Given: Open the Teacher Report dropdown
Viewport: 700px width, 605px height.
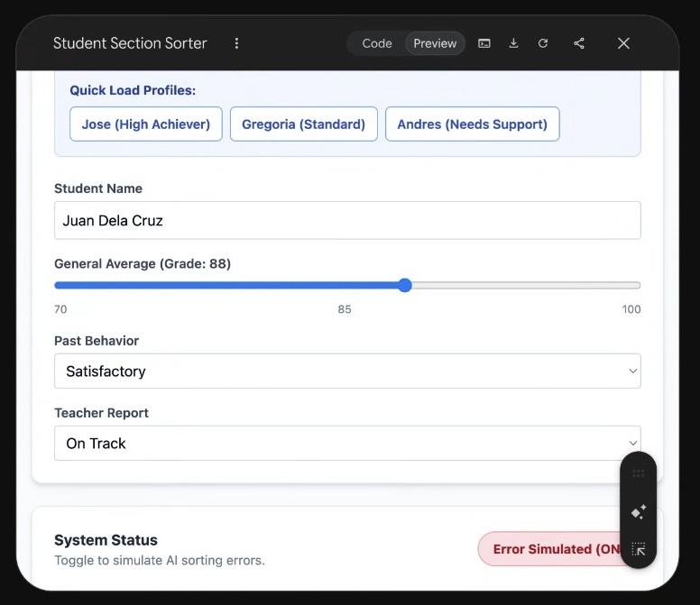Looking at the screenshot, I should click(347, 444).
